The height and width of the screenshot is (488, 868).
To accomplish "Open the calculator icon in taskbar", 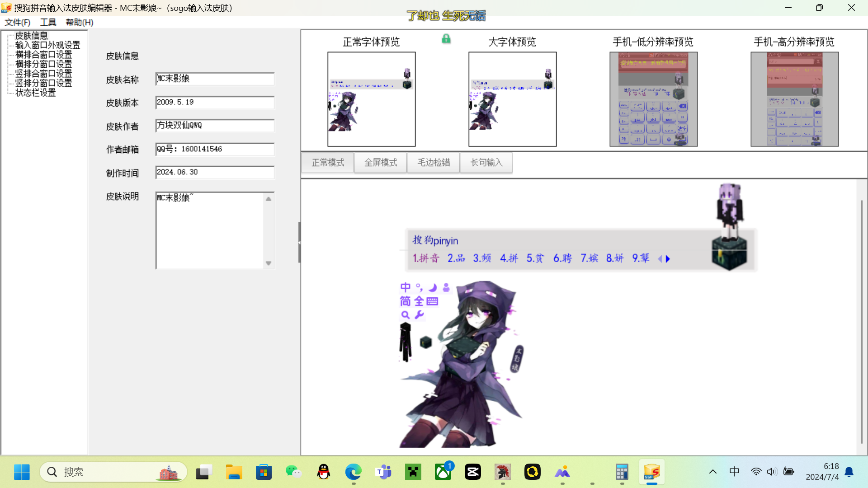I will click(x=622, y=472).
